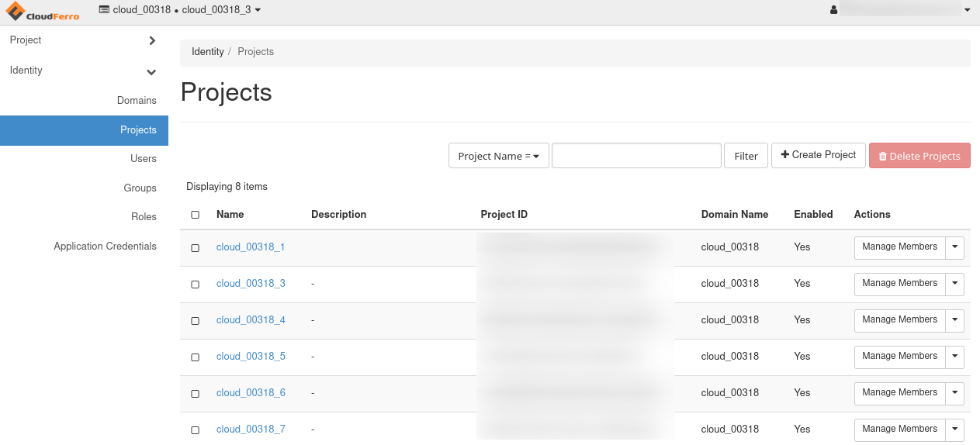The image size is (980, 445).
Task: Select the checkbox for cloud_00318_4
Action: 196,320
